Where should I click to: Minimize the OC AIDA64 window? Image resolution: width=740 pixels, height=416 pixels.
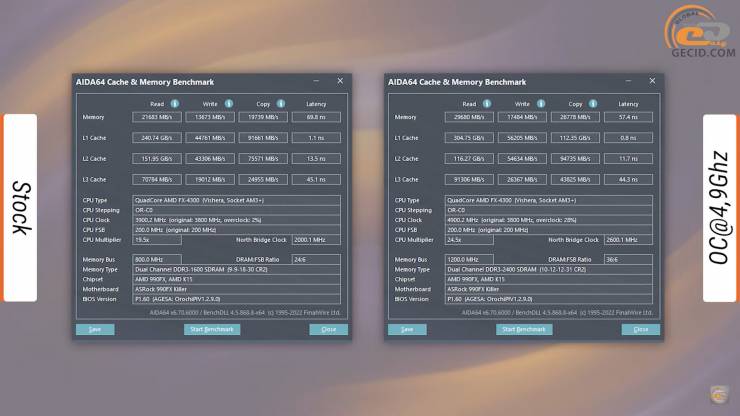628,81
